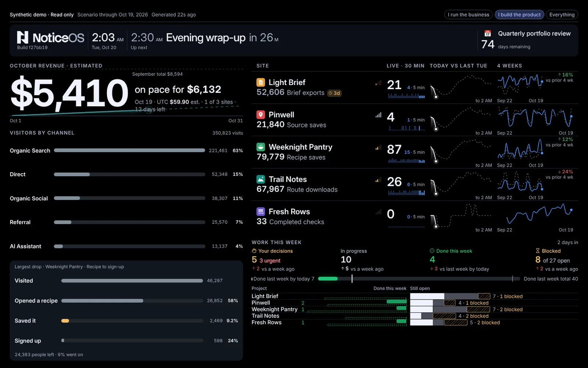This screenshot has width=588, height=368.
Task: Click the 3d badge next to Brief exports
Action: click(x=334, y=93)
